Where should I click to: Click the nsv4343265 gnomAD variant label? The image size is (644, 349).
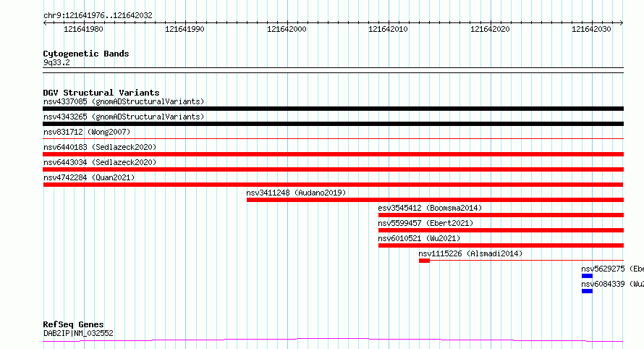pos(124,117)
